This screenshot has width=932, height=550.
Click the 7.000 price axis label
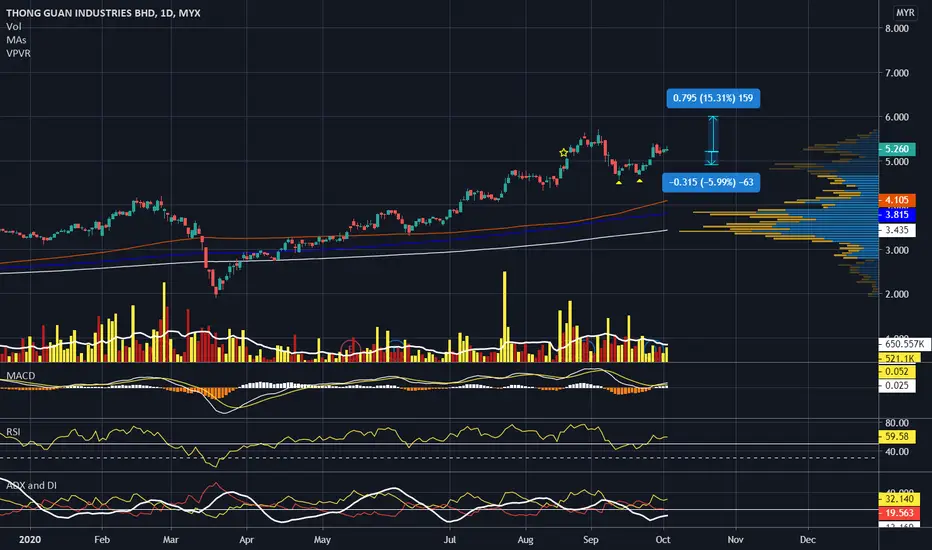click(x=897, y=73)
